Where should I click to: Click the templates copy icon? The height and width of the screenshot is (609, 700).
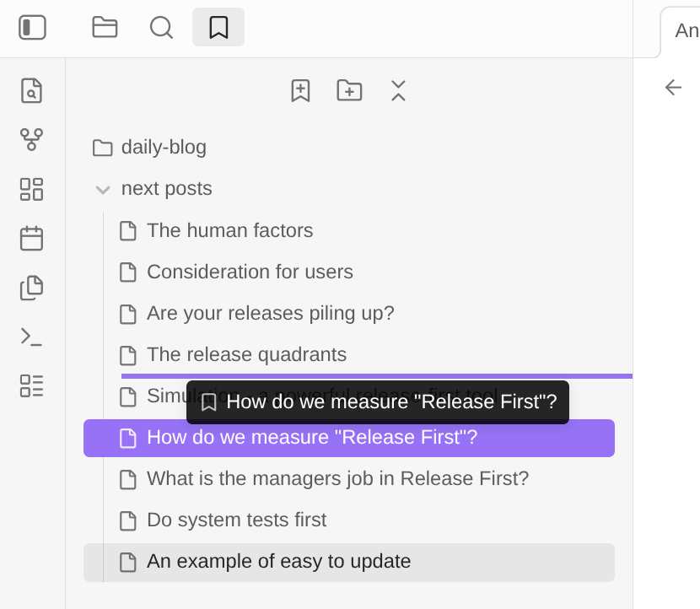click(x=31, y=288)
